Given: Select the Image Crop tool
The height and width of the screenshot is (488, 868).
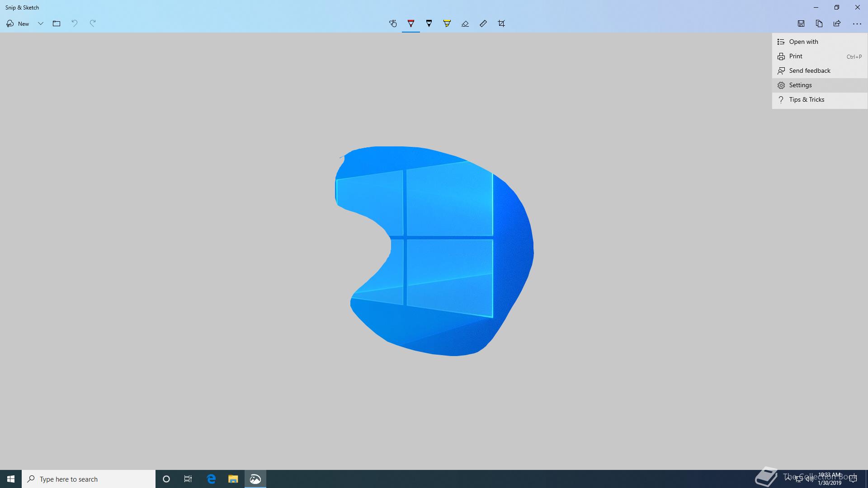Looking at the screenshot, I should (501, 23).
